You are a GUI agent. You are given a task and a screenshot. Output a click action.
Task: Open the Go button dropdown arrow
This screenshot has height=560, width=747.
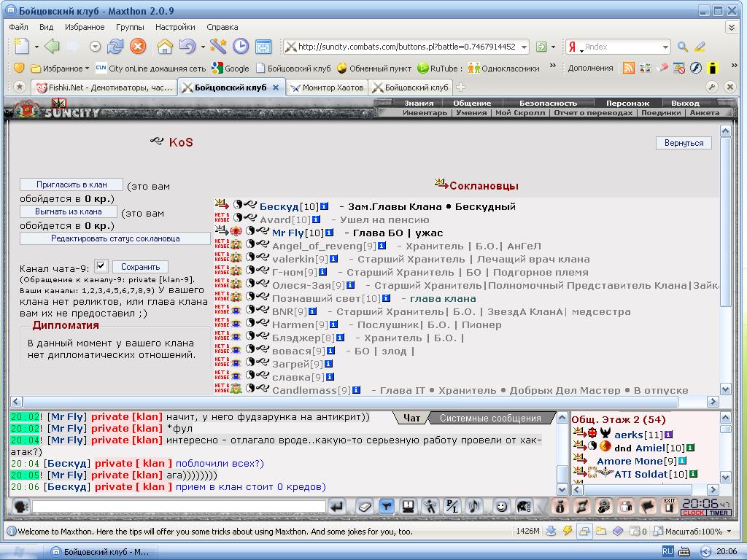(553, 47)
